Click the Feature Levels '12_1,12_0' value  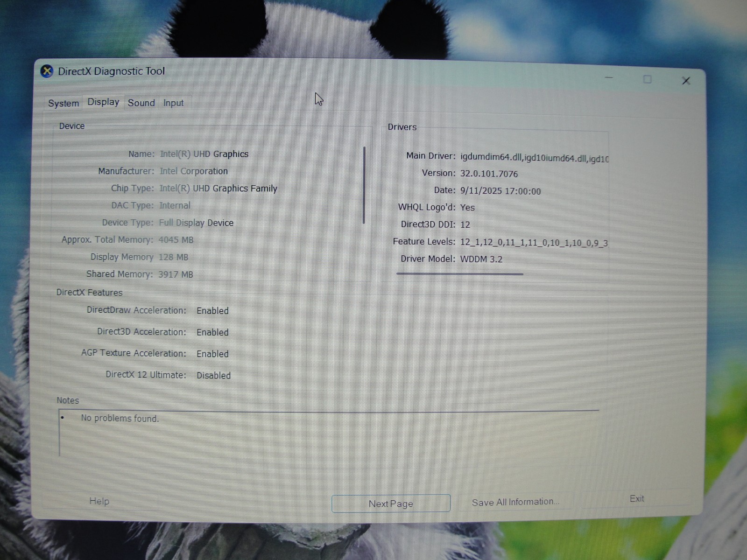coord(534,243)
